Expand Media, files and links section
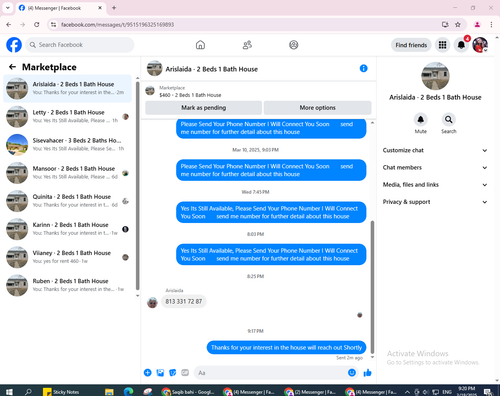The height and width of the screenshot is (396, 500). pyautogui.click(x=435, y=185)
